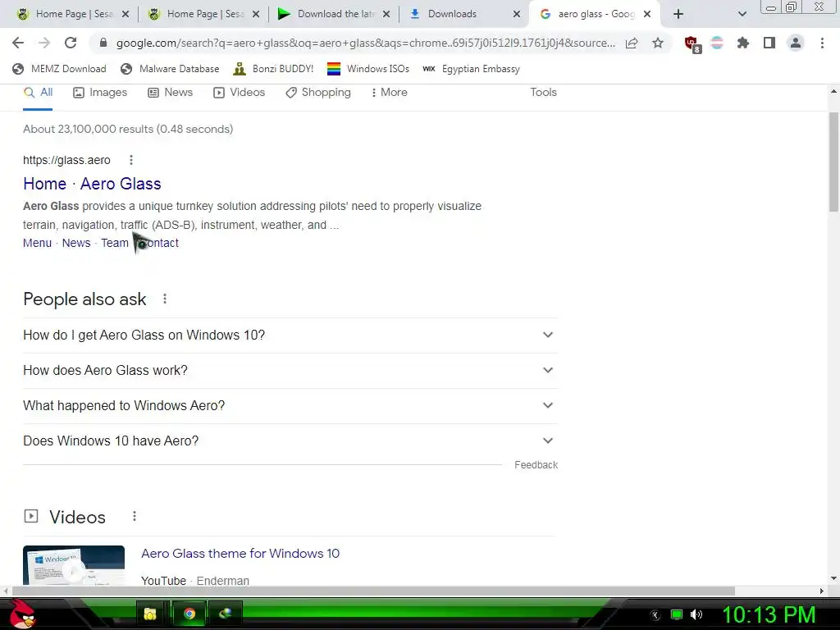View site info via the lock icon

(x=103, y=43)
